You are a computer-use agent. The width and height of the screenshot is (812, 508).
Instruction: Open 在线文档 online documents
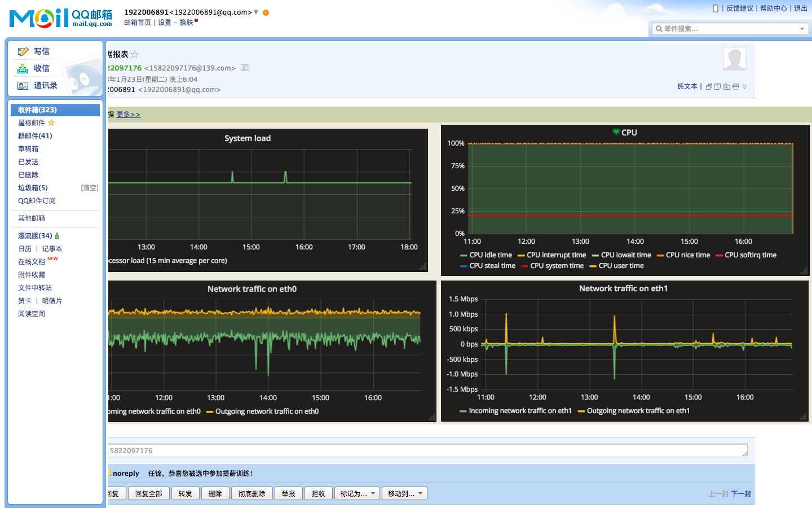(x=32, y=262)
